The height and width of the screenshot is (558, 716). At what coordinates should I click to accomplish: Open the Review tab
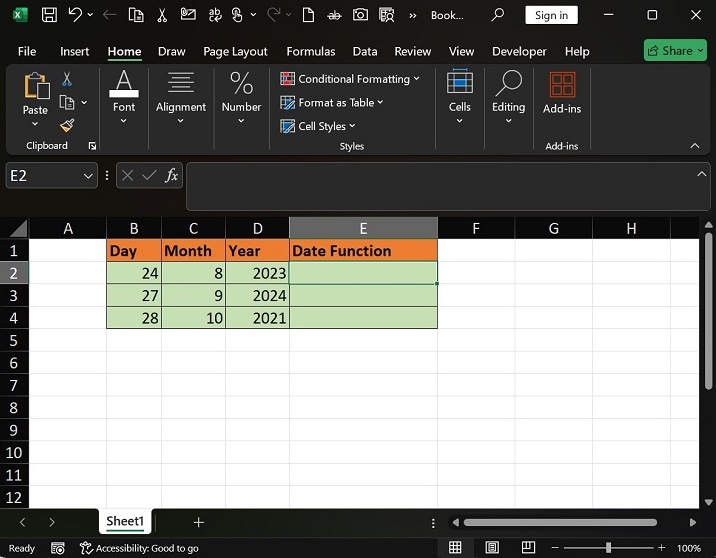(413, 51)
